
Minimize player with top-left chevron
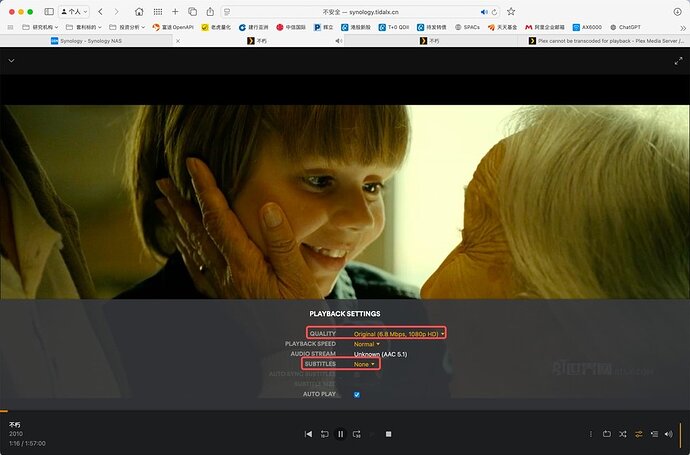[11, 61]
